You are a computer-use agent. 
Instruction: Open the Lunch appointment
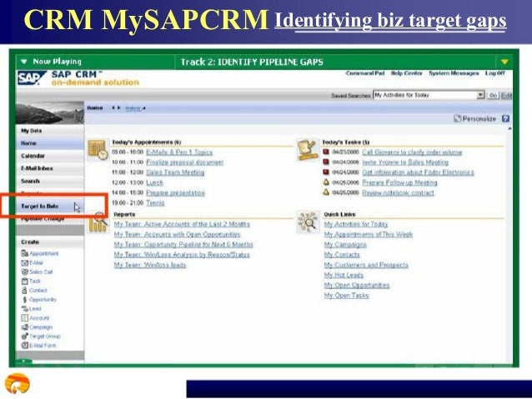[154, 182]
